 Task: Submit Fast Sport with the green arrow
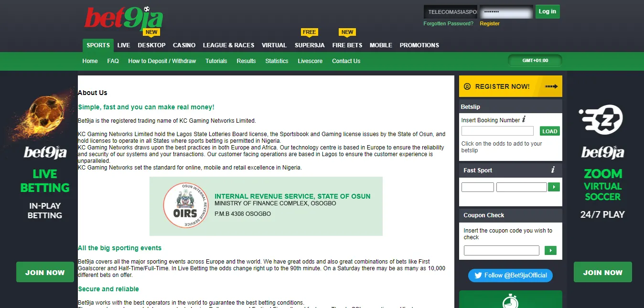[554, 187]
